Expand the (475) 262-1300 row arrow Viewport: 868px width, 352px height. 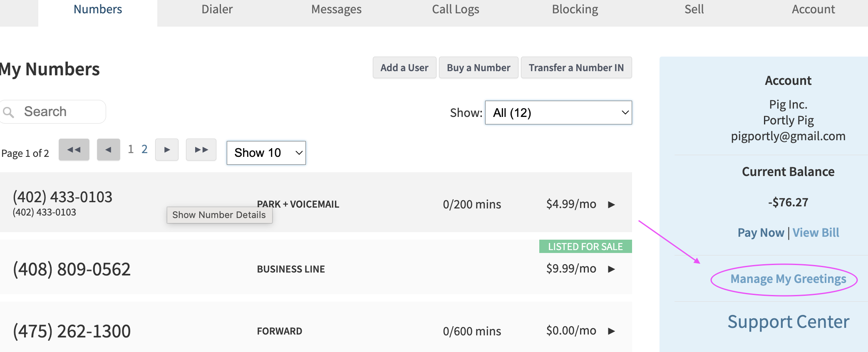611,331
